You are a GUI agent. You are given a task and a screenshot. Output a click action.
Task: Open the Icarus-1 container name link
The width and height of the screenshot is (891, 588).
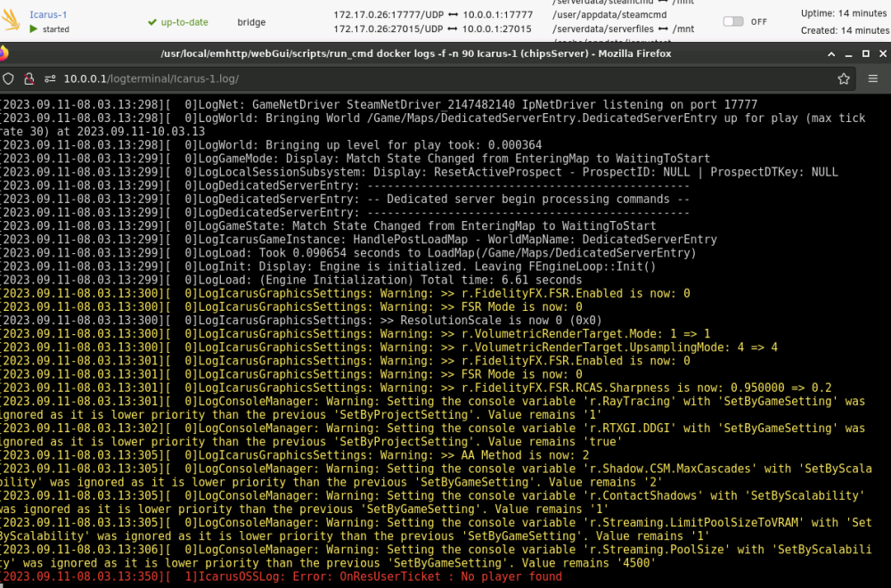pyautogui.click(x=48, y=14)
